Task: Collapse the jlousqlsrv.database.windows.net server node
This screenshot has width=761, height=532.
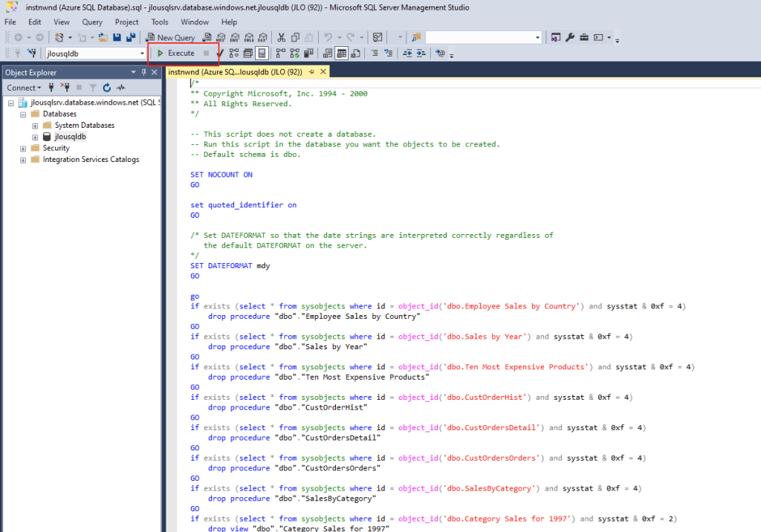Action: click(11, 103)
